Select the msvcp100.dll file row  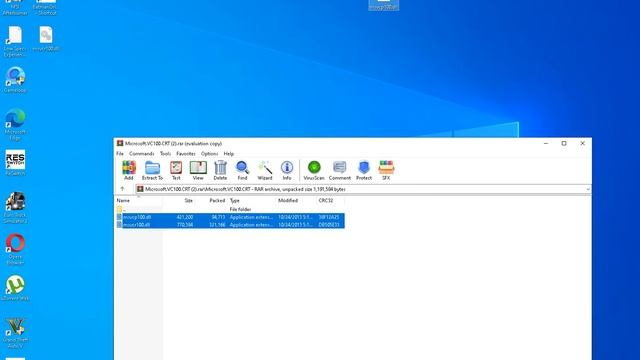click(x=230, y=217)
